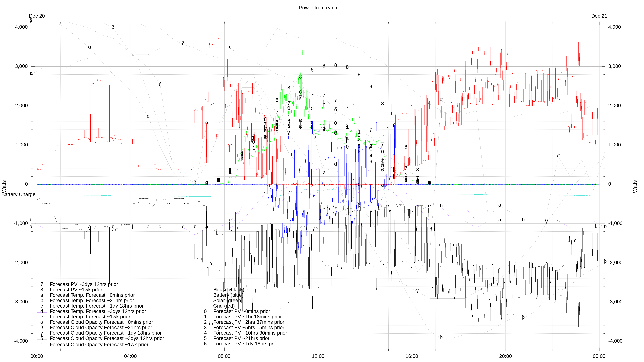The image size is (644, 362).
Task: Click the left axis '-3,000' label
Action: (x=21, y=302)
